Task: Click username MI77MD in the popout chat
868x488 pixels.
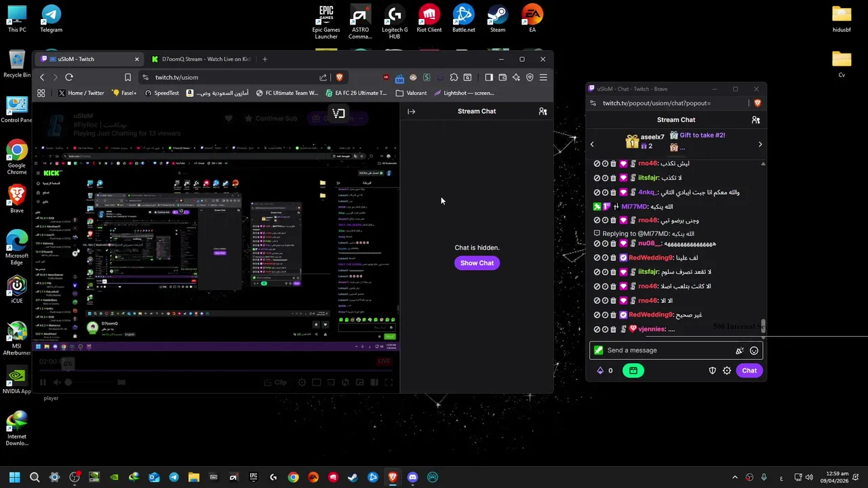Action: 635,207
